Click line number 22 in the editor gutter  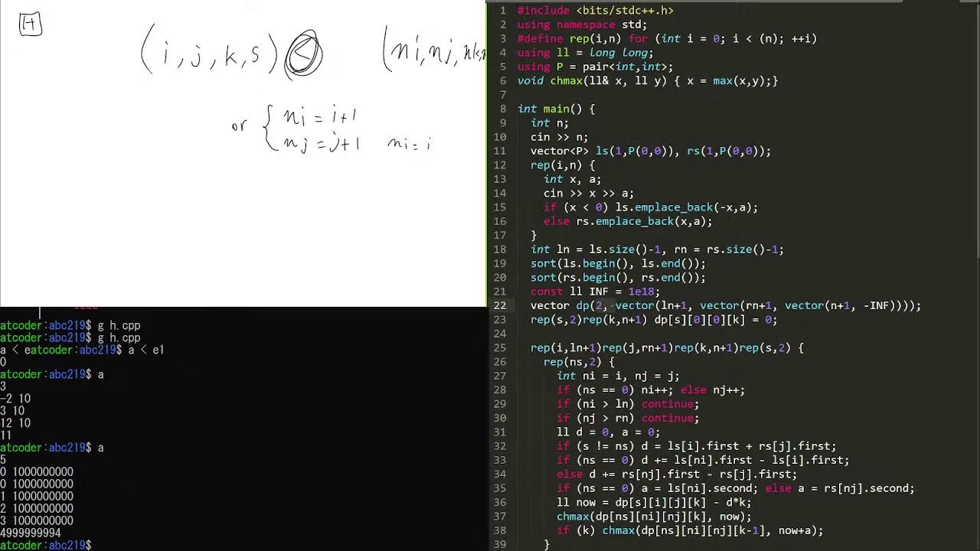(500, 305)
